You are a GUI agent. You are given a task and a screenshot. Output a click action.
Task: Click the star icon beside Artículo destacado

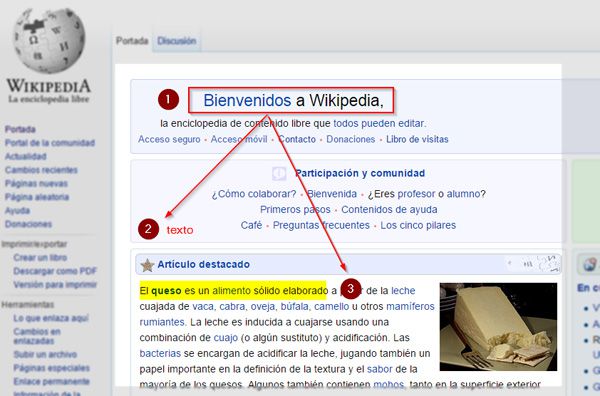147,265
